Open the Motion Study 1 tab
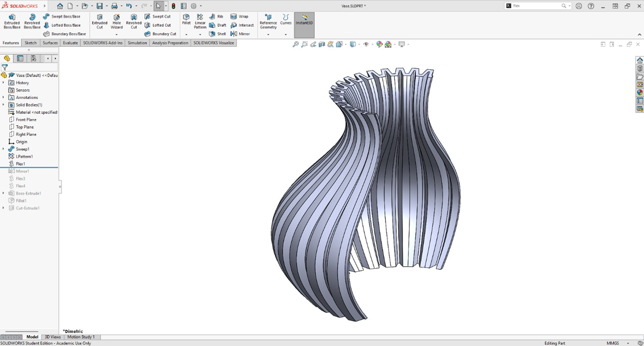 click(81, 337)
